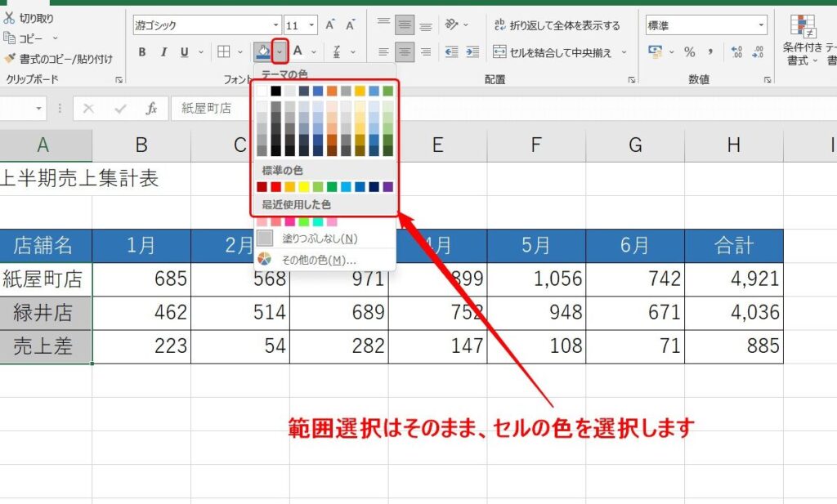Viewport: 837px width, 504px height.
Task: Click 折り返して全体を表示する wrap text button
Action: [x=557, y=25]
